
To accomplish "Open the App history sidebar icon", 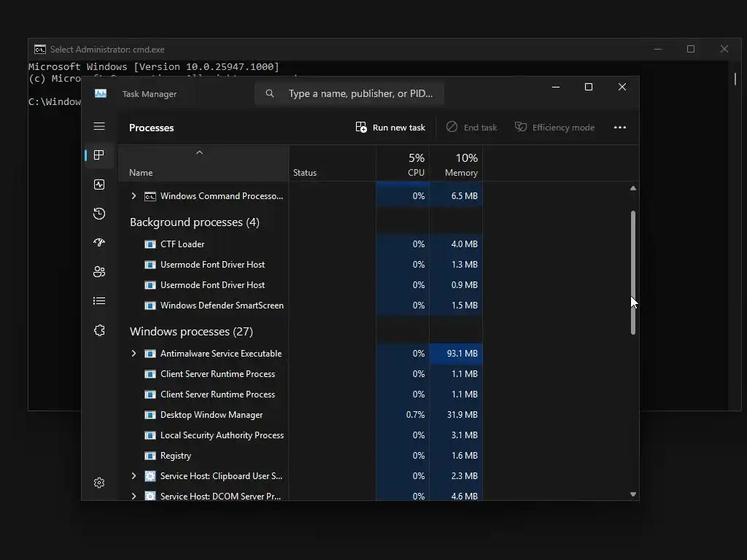I will pyautogui.click(x=99, y=214).
